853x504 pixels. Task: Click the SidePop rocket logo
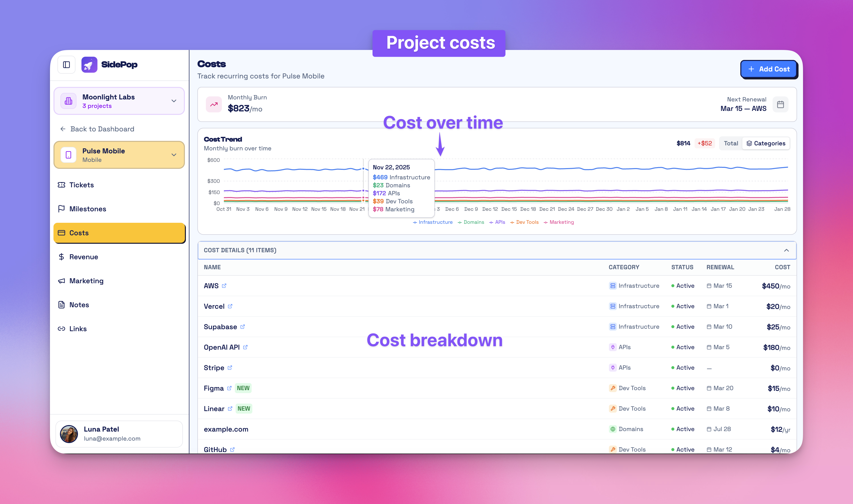pyautogui.click(x=89, y=64)
